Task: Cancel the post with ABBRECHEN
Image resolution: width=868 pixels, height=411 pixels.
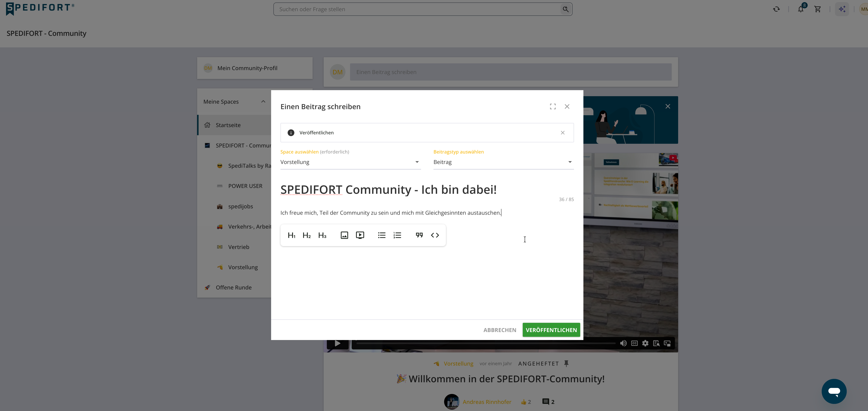Action: point(500,330)
